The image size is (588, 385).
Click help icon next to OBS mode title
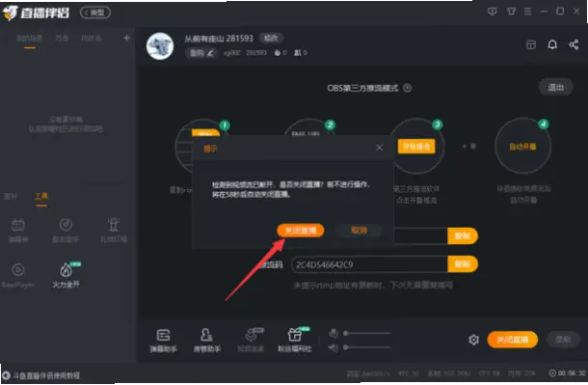[407, 88]
